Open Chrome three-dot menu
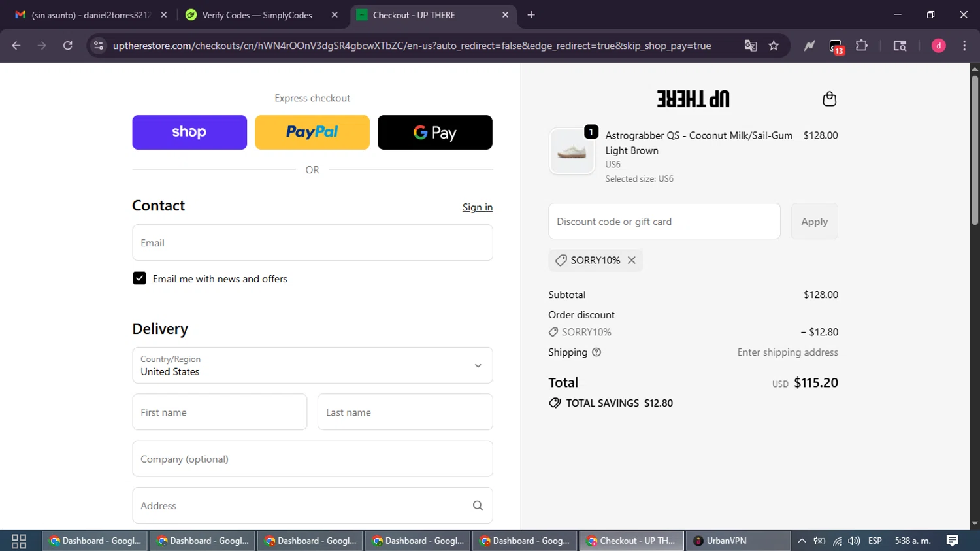This screenshot has height=551, width=980. point(964,46)
